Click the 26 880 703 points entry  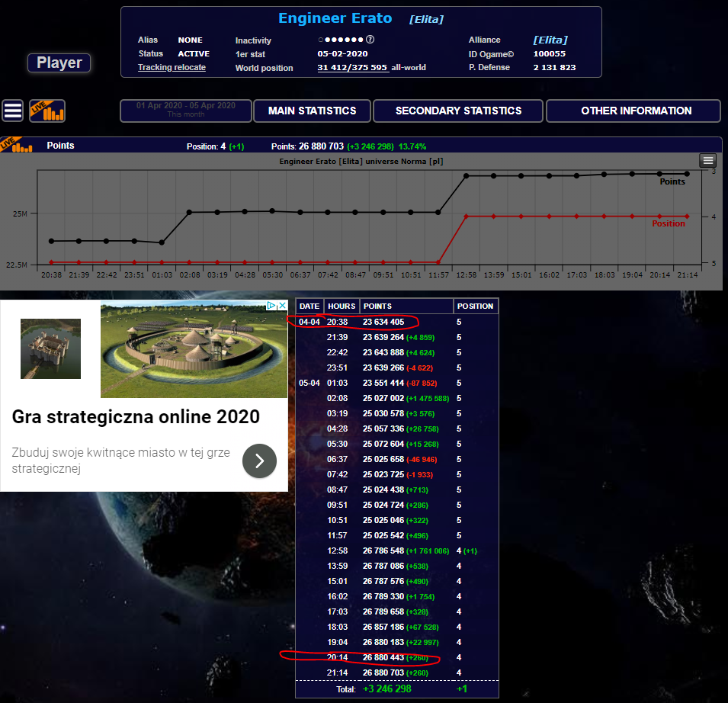383,673
